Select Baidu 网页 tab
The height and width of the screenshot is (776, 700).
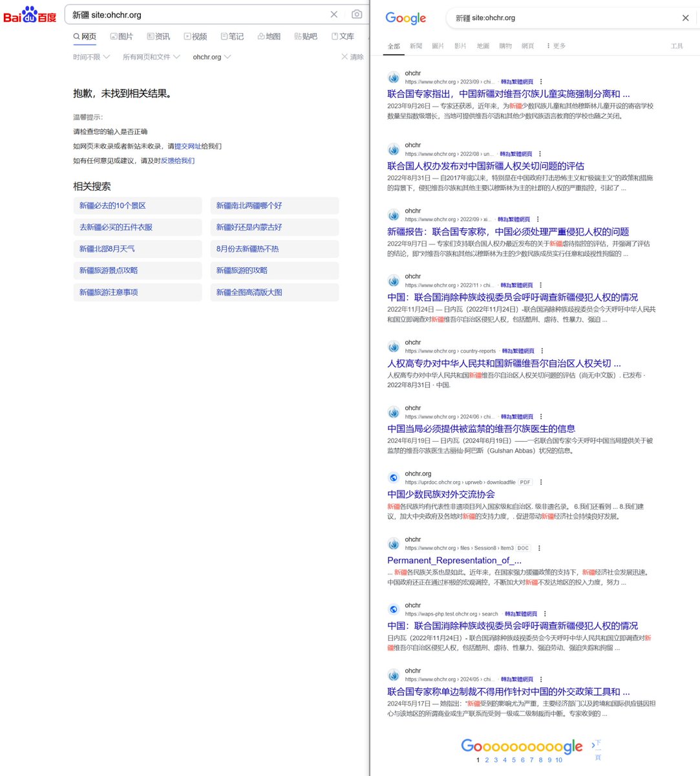click(x=85, y=36)
